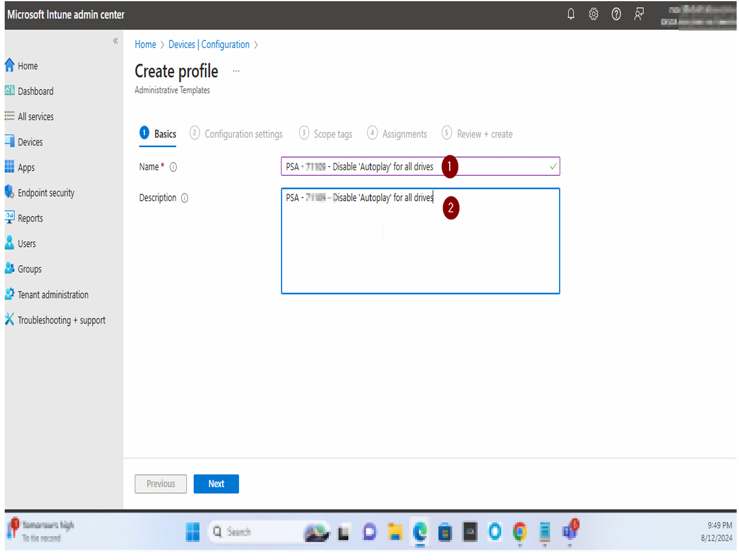Click the All services list icon
This screenshot has height=560, width=739.
pyautogui.click(x=10, y=116)
